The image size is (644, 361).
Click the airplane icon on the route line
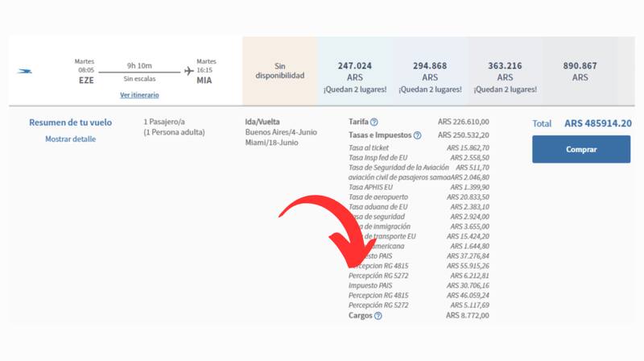click(188, 71)
